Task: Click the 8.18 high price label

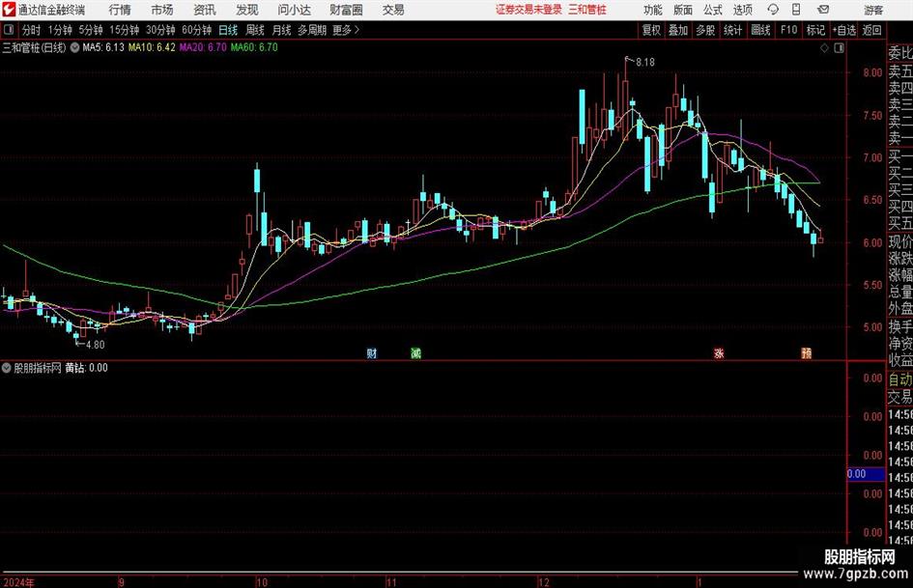Action: [x=645, y=62]
